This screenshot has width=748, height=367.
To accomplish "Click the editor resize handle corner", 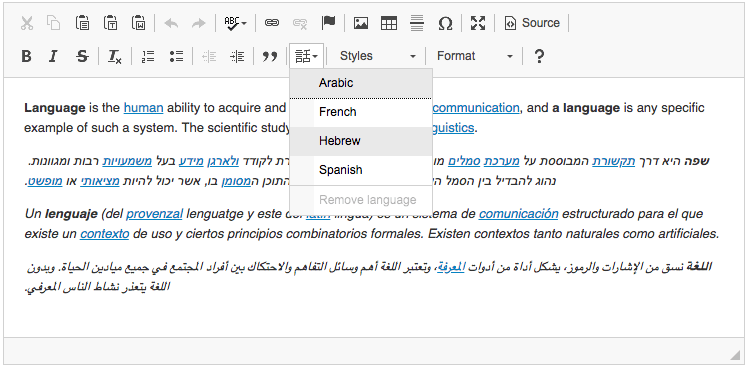I will [x=735, y=354].
